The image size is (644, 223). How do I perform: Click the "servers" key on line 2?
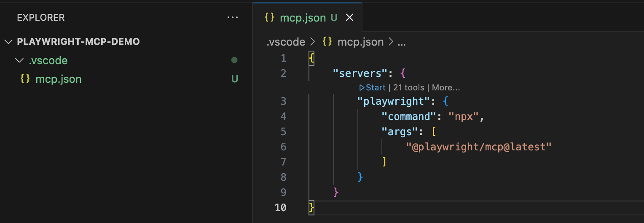[360, 73]
